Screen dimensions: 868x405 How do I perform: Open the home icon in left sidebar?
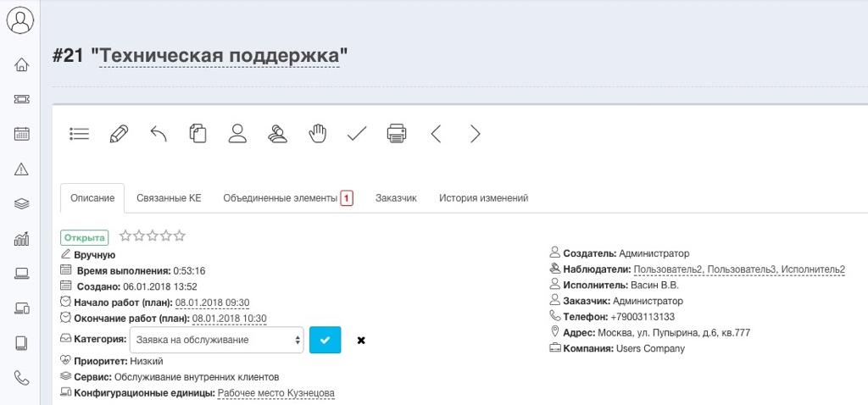click(22, 65)
